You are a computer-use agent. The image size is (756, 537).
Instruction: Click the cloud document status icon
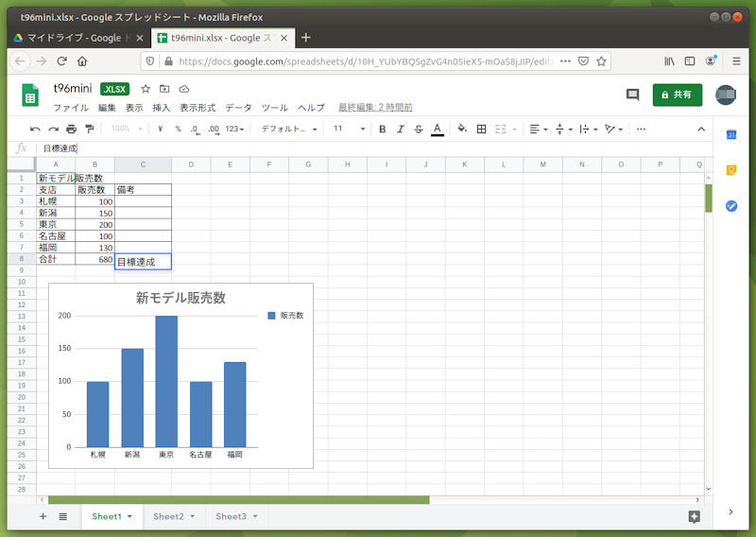pyautogui.click(x=183, y=89)
